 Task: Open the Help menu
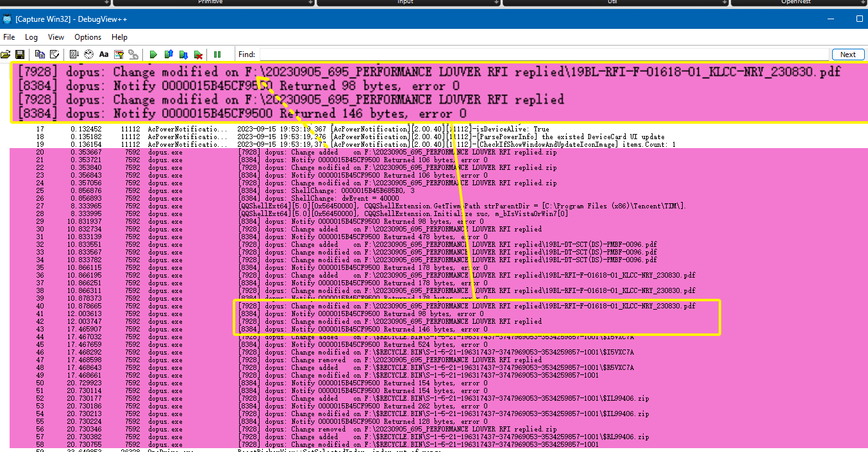click(x=120, y=37)
